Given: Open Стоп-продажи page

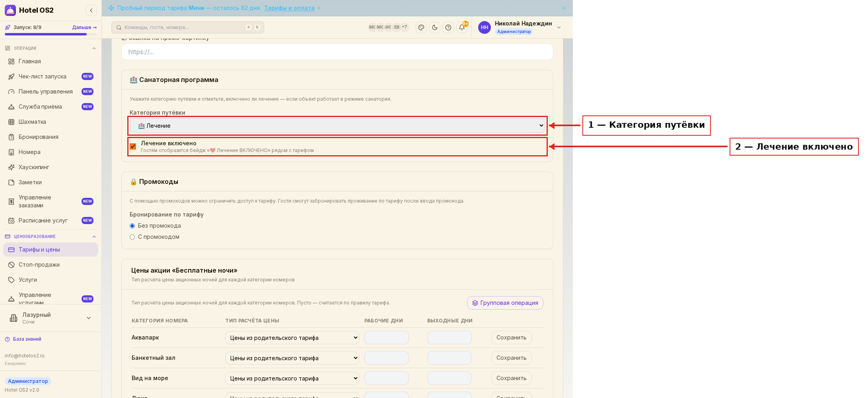Looking at the screenshot, I should [x=51, y=265].
